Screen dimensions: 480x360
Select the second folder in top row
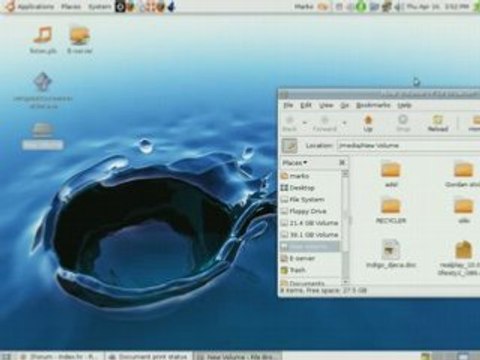click(464, 173)
